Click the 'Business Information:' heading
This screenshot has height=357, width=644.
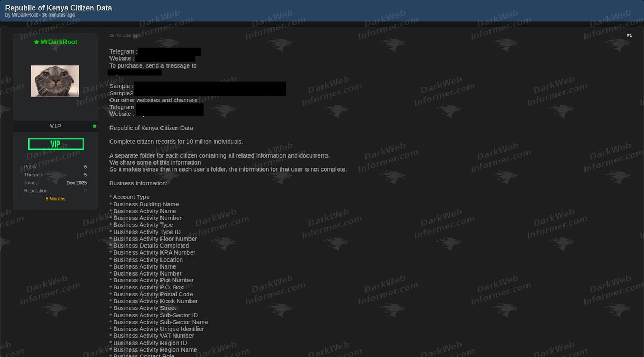(x=138, y=183)
